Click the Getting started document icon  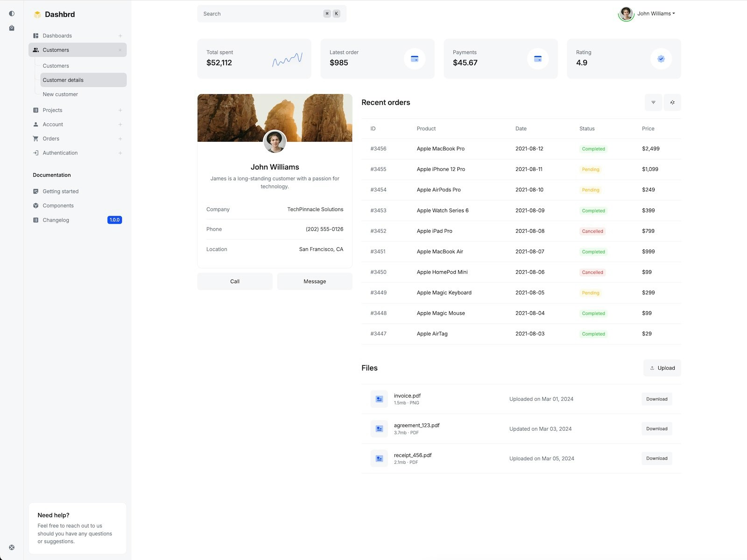[36, 191]
